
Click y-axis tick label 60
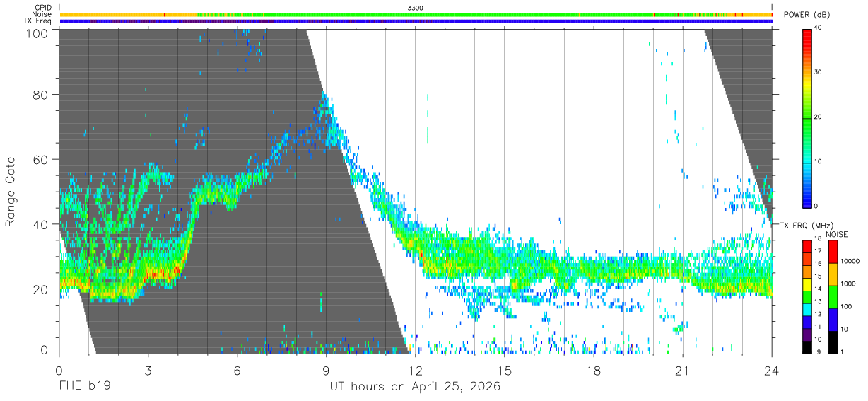[x=41, y=159]
